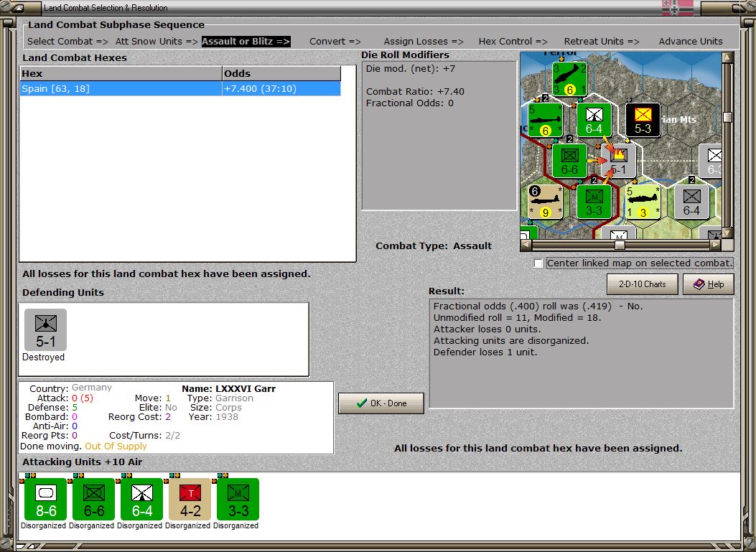Click the map horizontal scrollbar thumb

coord(620,245)
